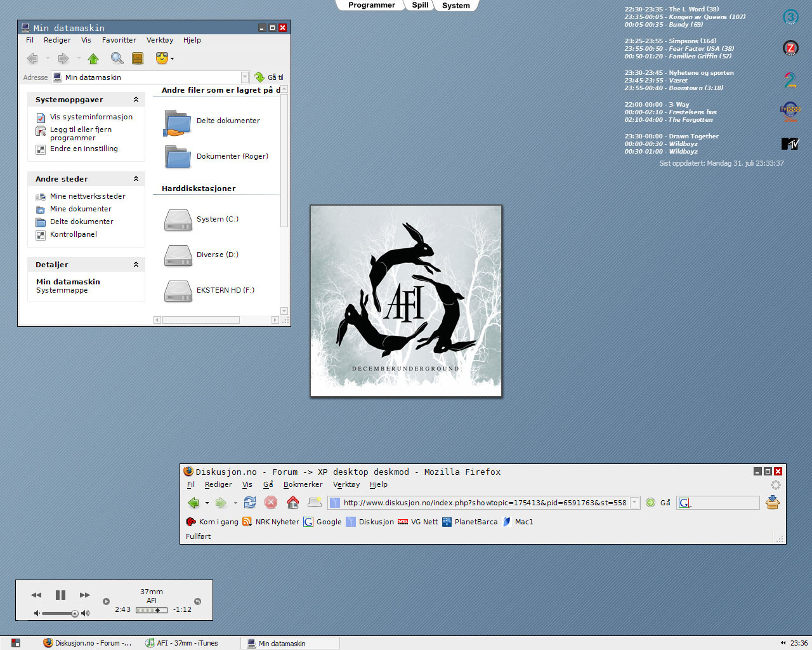Click the small round play arrow beside 37mm
The height and width of the screenshot is (650, 812).
[106, 601]
